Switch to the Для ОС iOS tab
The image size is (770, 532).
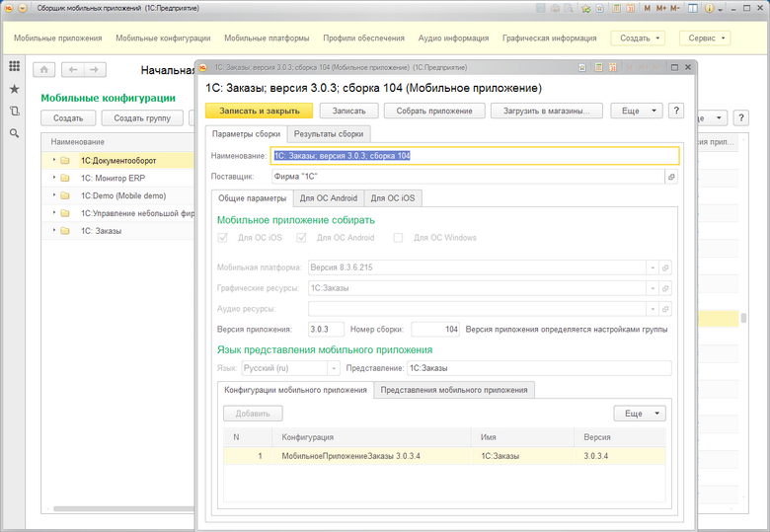pos(393,198)
